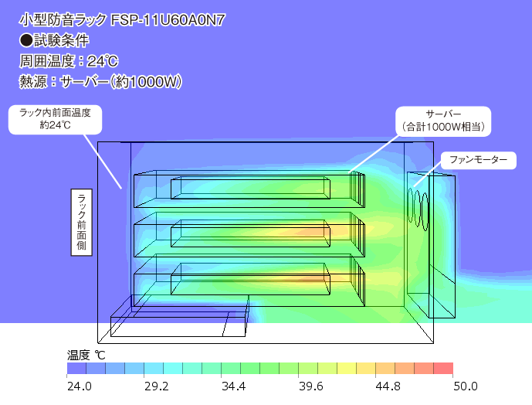Image resolution: width=532 pixels, height=405 pixels.
Task: Click the 50.0 value on the temperature scale
Action: pos(466,386)
